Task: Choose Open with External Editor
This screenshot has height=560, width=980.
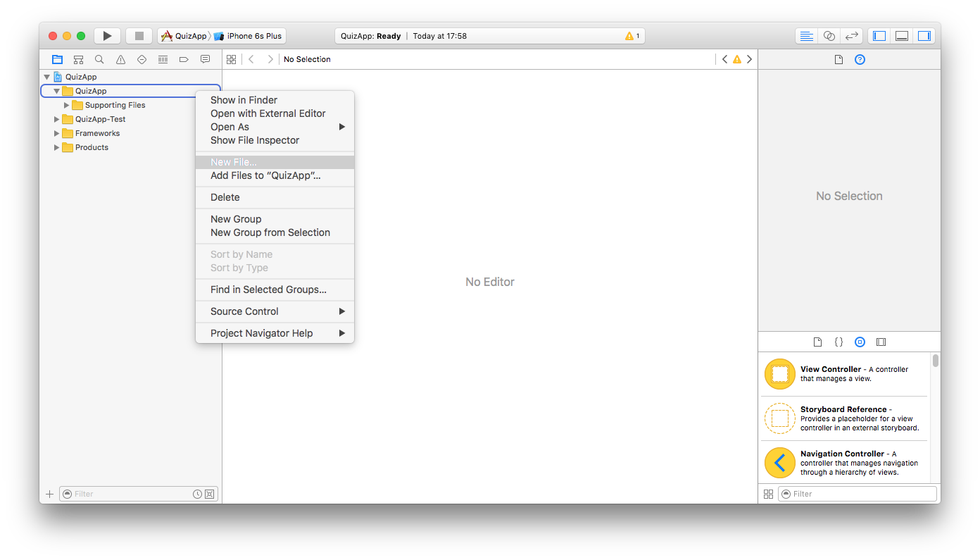Action: (275, 113)
